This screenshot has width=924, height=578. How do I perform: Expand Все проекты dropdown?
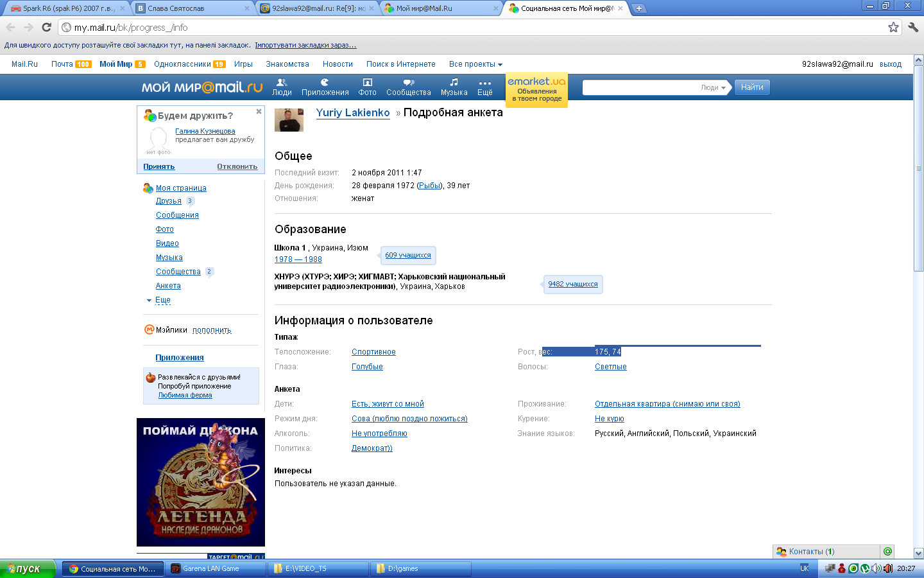pyautogui.click(x=475, y=64)
